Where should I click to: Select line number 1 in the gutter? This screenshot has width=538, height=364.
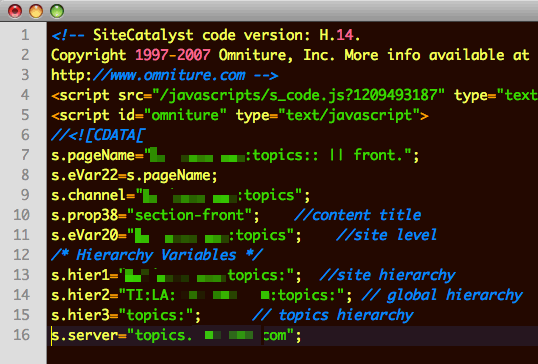pyautogui.click(x=25, y=35)
